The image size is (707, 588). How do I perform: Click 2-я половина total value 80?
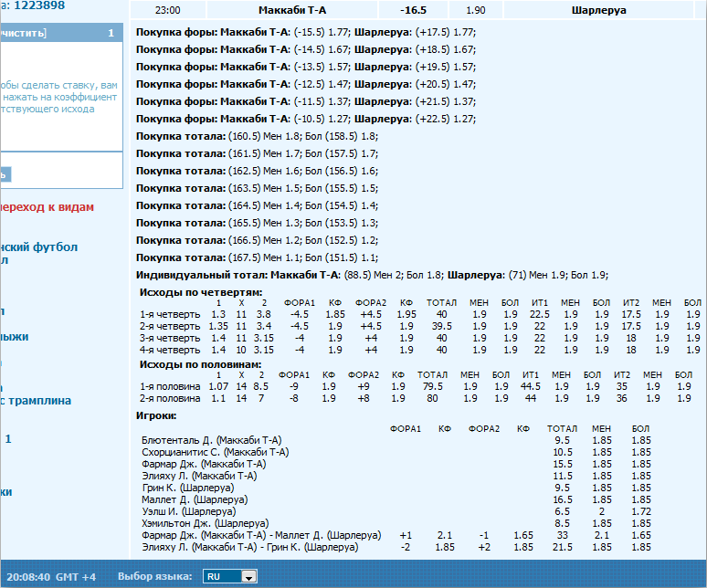[432, 398]
